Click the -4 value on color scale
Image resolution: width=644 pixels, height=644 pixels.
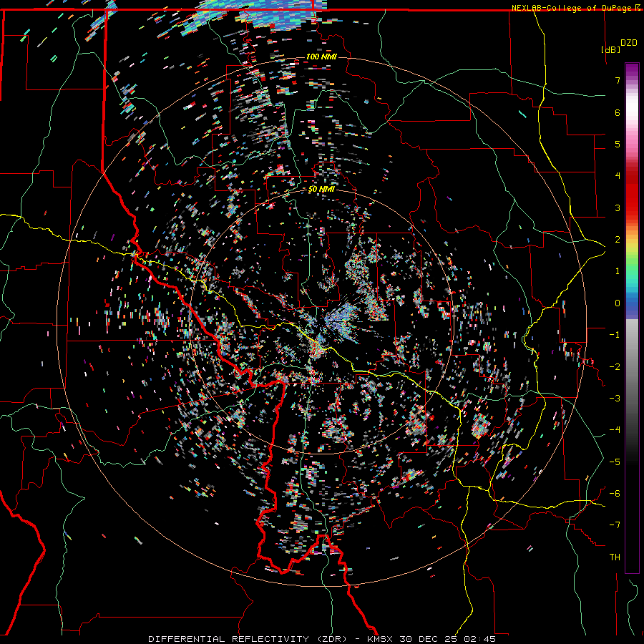click(615, 429)
